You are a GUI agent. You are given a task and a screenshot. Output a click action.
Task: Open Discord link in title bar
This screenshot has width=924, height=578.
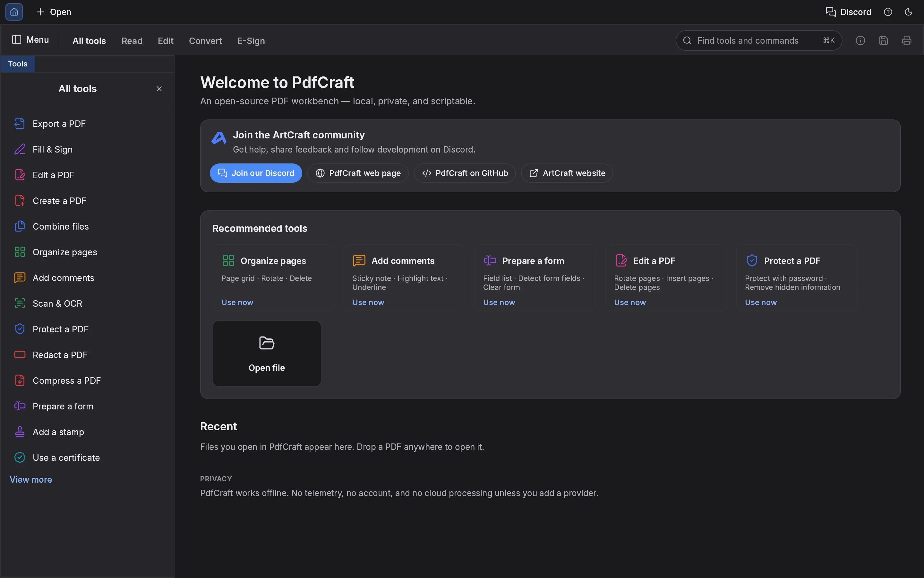click(848, 12)
